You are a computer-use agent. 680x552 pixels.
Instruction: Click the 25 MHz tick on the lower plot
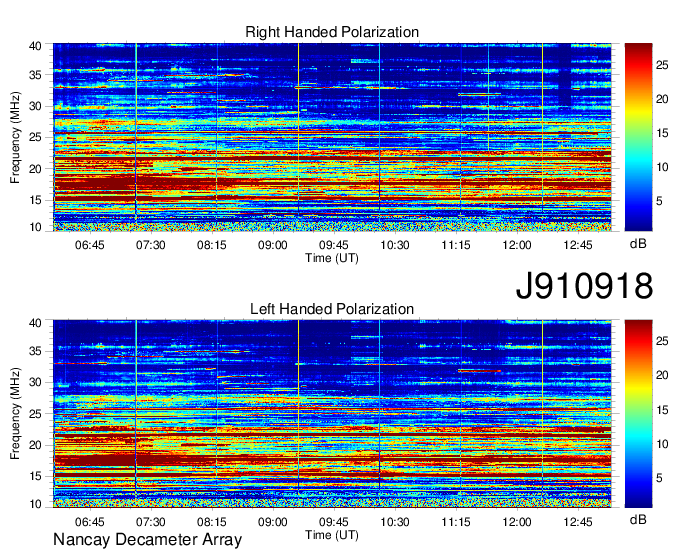[35, 414]
